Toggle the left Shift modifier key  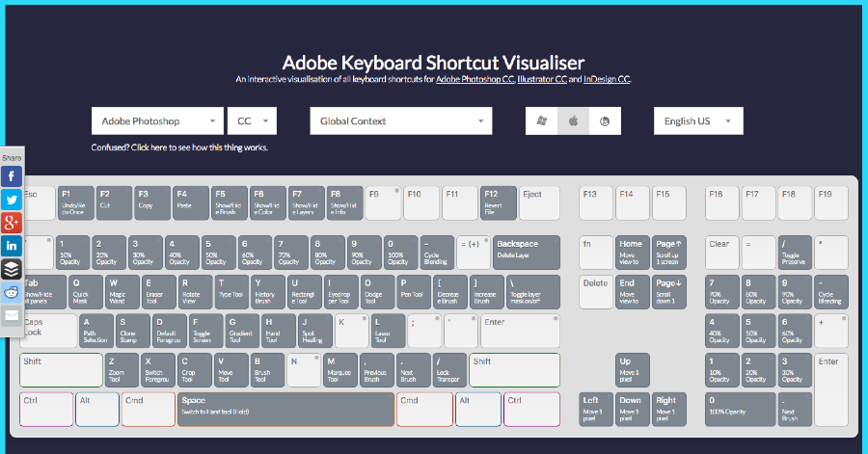60,370
